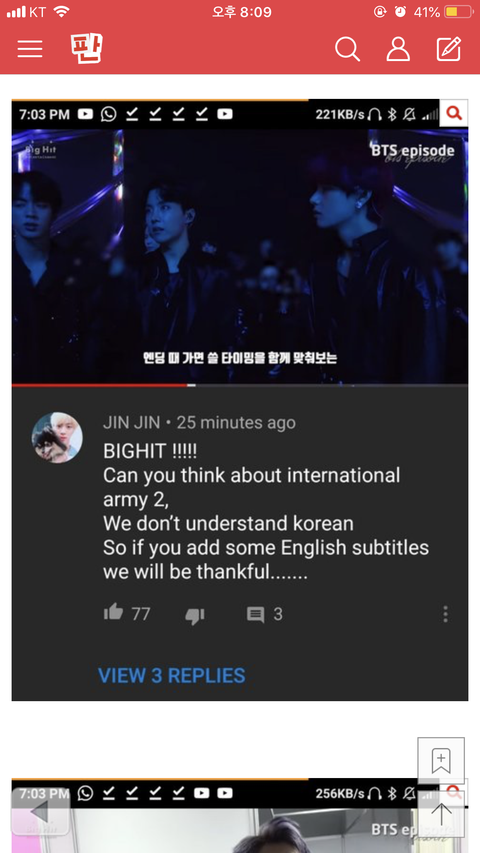Tap the Pann logo in the header
Image resolution: width=480 pixels, height=853 pixels.
86,48
